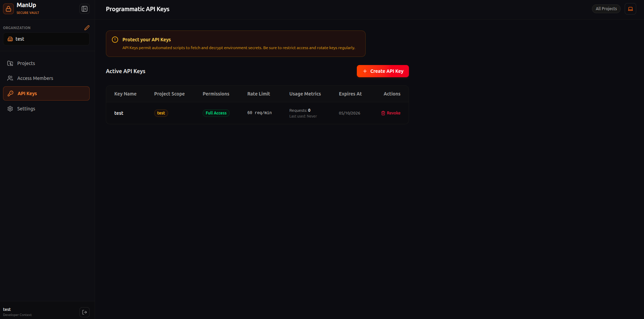Image resolution: width=644 pixels, height=319 pixels.
Task: Click Last used: Never text
Action: coord(303,116)
